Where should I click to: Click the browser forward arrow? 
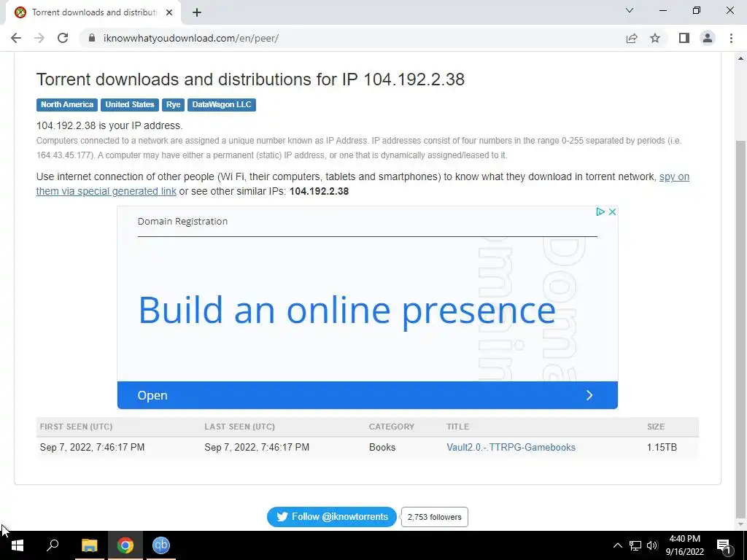(x=39, y=38)
